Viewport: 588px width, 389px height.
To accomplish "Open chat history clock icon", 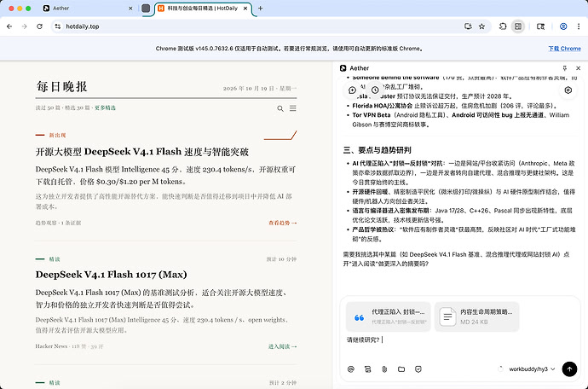I will (375, 90).
